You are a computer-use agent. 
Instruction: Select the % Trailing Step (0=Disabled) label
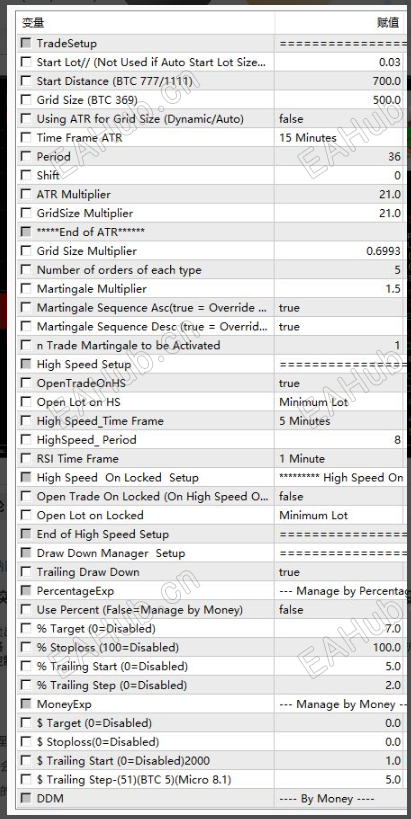[112, 685]
